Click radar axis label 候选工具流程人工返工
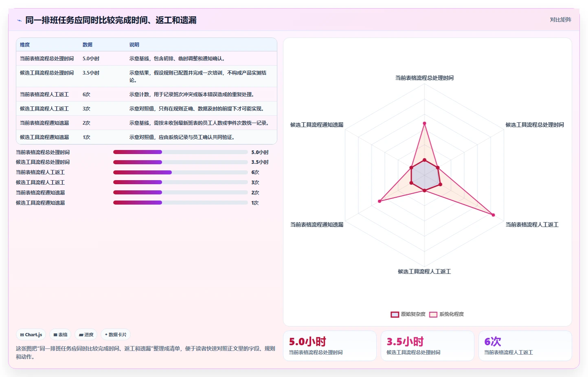 (x=424, y=271)
